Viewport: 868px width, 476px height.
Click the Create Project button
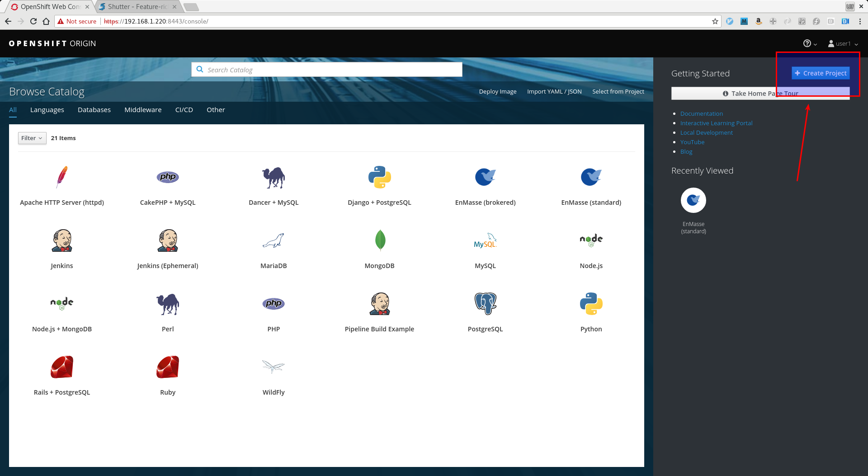click(821, 73)
